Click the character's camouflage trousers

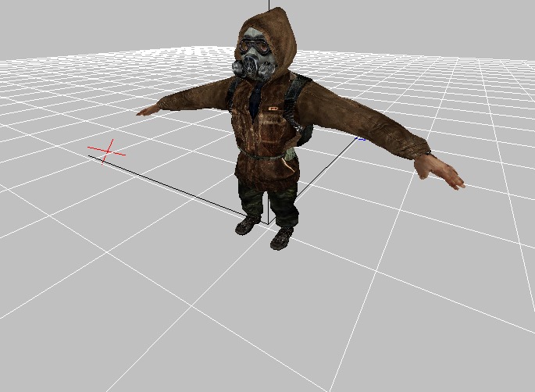(269, 204)
